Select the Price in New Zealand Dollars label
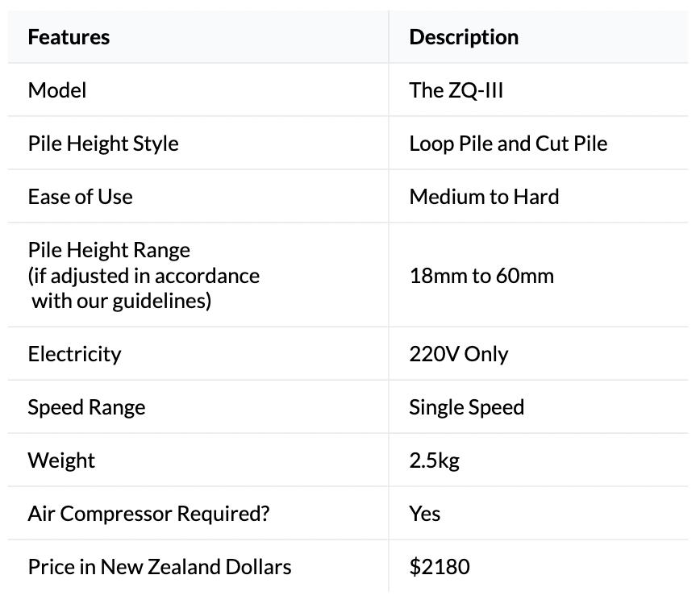 click(160, 567)
